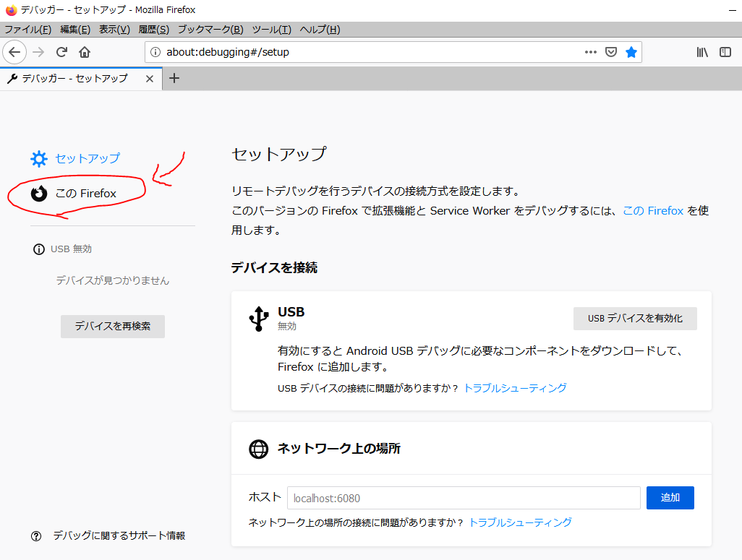The width and height of the screenshot is (742, 560).
Task: Reload the current page
Action: pyautogui.click(x=61, y=52)
